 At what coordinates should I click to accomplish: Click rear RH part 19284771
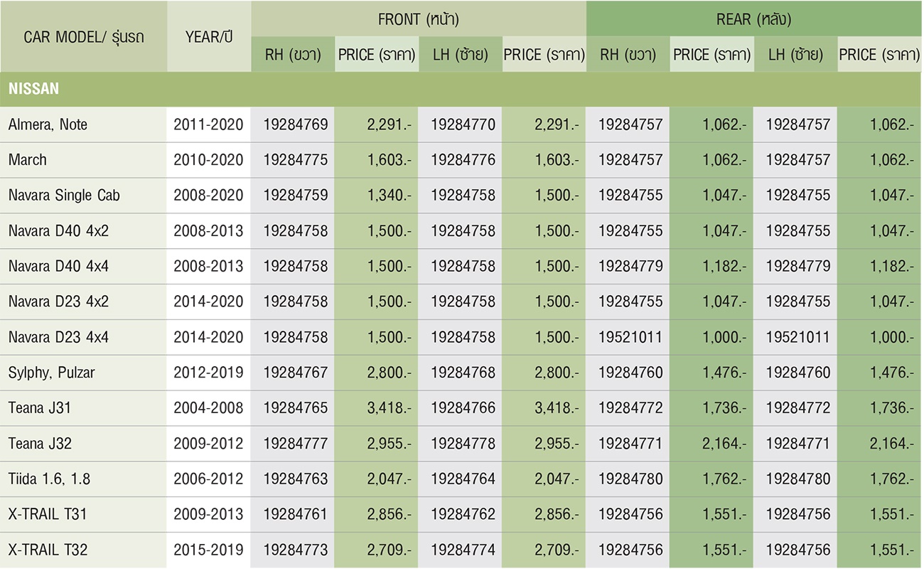(x=630, y=444)
